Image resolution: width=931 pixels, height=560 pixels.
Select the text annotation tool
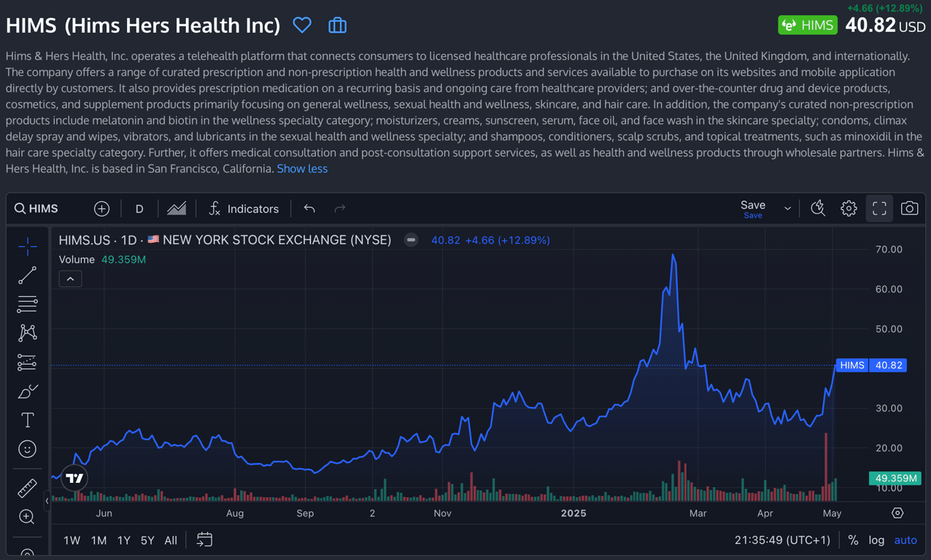tap(27, 420)
